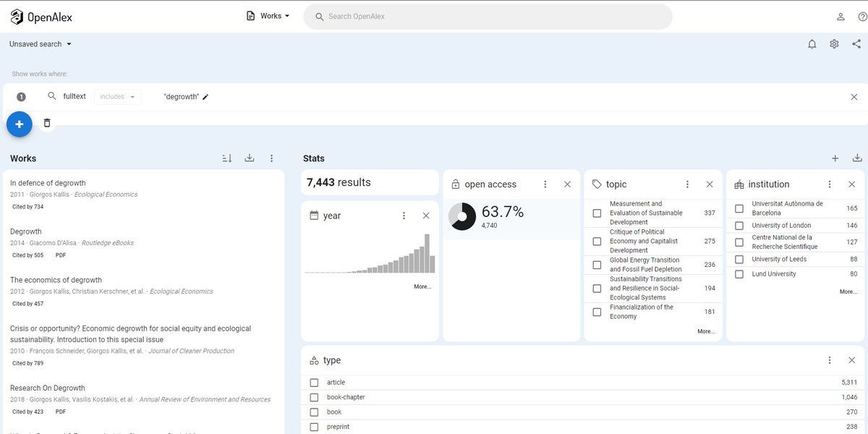Check Centre National de la Recherche Scientifique
This screenshot has height=434, width=868.
click(739, 242)
